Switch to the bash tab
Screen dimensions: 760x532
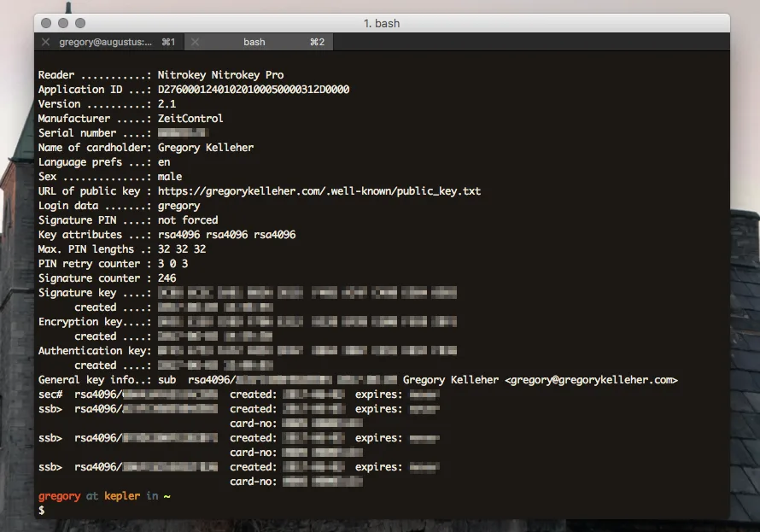click(254, 41)
